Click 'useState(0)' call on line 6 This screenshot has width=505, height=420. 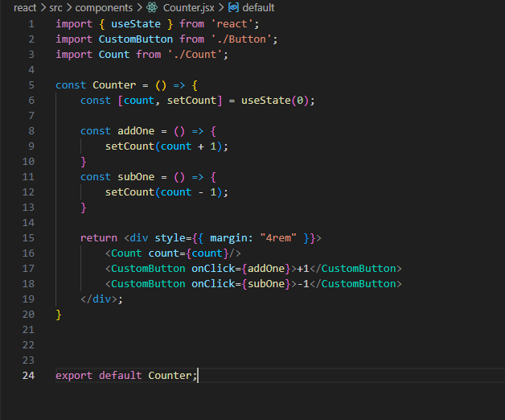275,101
